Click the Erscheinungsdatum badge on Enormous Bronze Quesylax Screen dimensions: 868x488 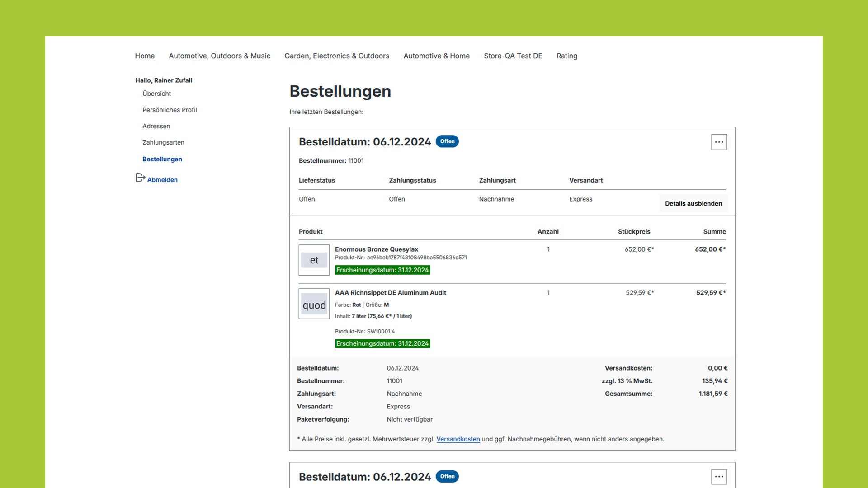click(382, 270)
